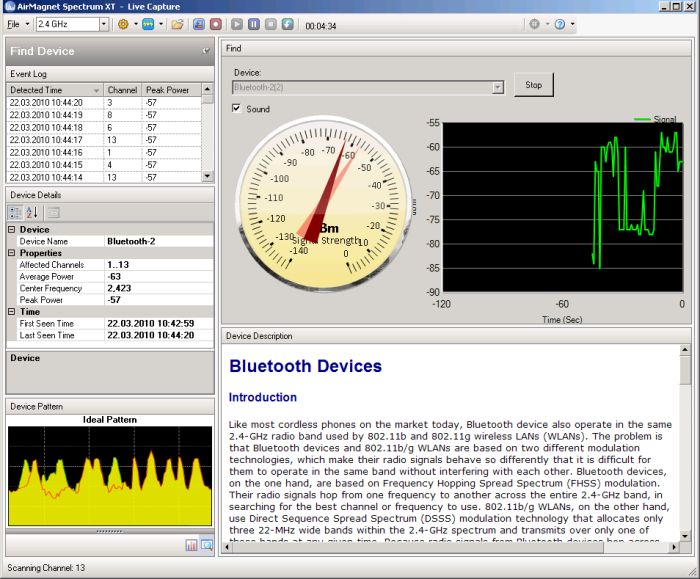Viewport: 700px width, 579px height.
Task: Select event row 22.03.2010 10:44:14
Action: 104,177
